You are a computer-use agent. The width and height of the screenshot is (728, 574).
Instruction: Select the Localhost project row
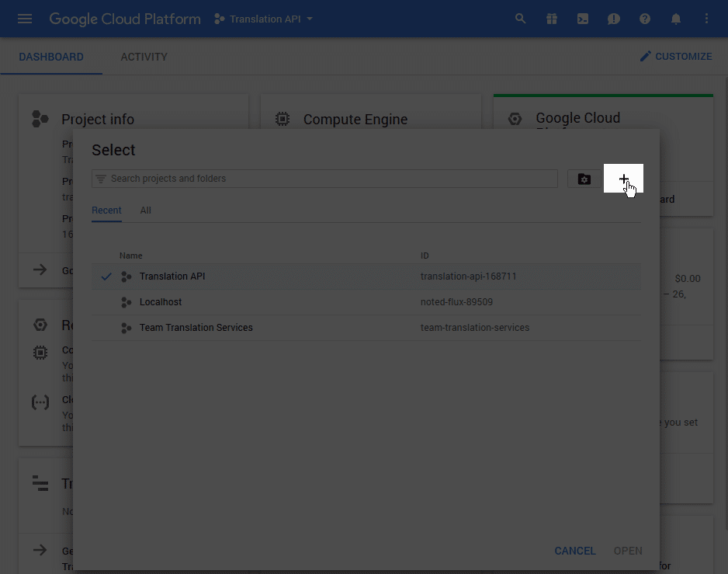pyautogui.click(x=366, y=302)
